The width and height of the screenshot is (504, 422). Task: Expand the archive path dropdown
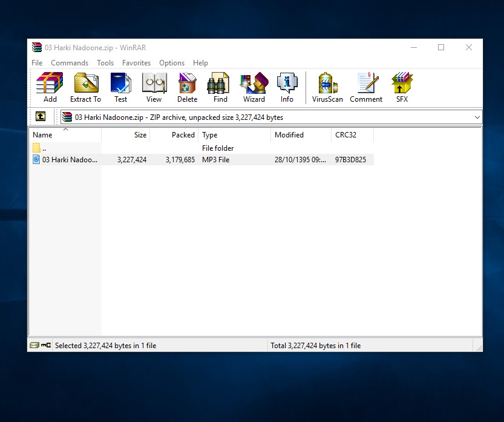click(477, 117)
